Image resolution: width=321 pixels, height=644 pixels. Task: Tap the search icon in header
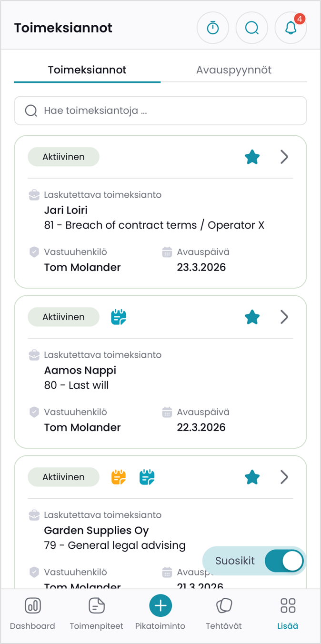click(x=252, y=28)
